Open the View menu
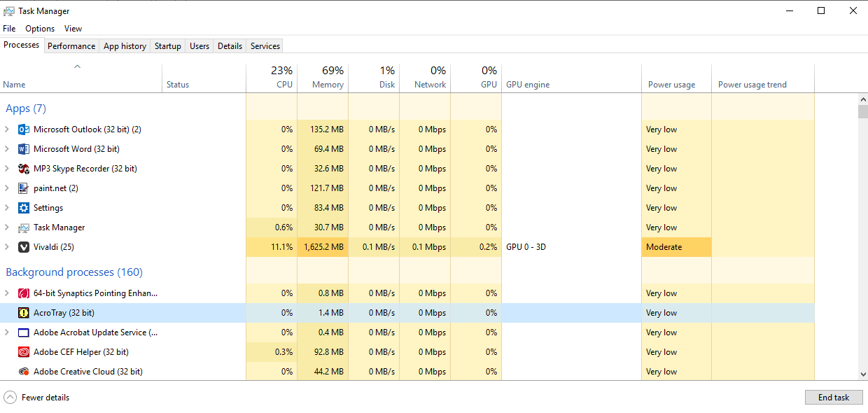 pos(73,29)
